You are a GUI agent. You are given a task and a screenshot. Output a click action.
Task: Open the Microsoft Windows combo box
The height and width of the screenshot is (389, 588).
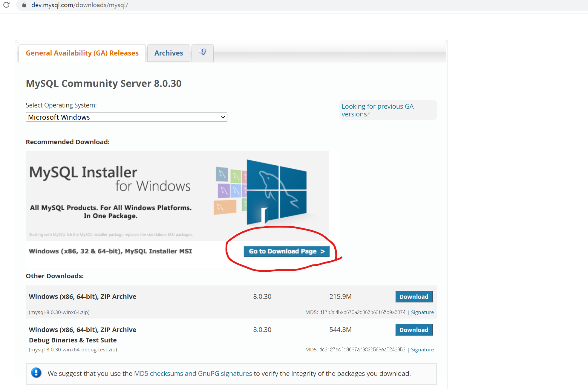click(x=126, y=117)
